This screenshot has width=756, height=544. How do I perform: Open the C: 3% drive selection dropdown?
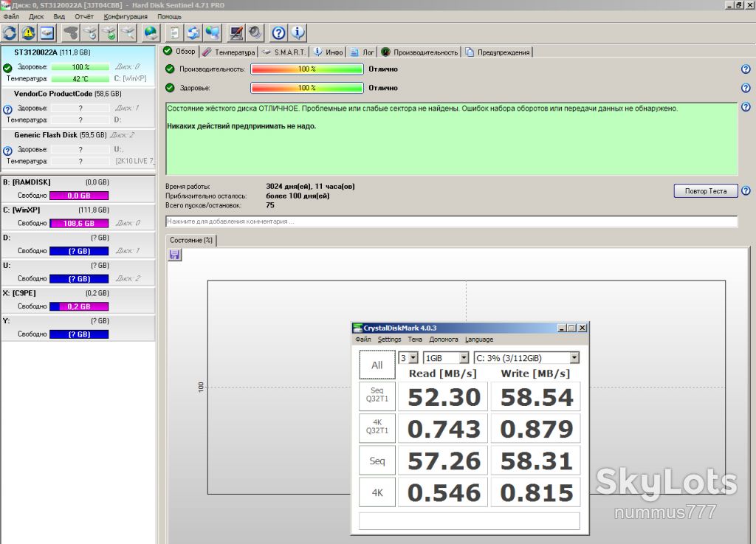pyautogui.click(x=574, y=358)
